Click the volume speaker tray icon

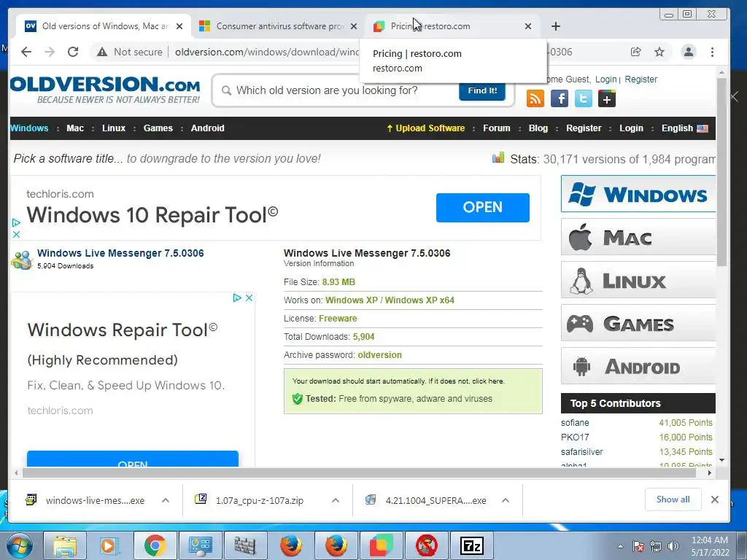pyautogui.click(x=673, y=546)
